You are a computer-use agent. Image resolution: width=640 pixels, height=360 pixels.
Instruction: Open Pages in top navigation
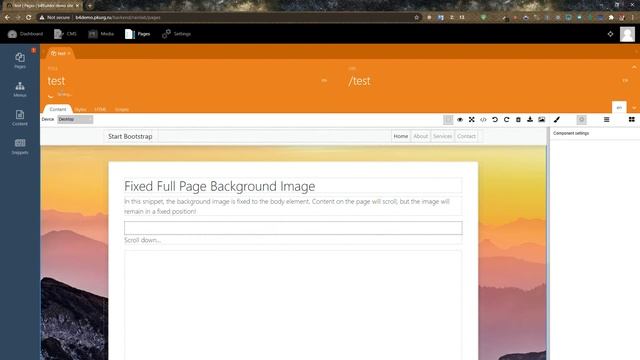click(138, 34)
